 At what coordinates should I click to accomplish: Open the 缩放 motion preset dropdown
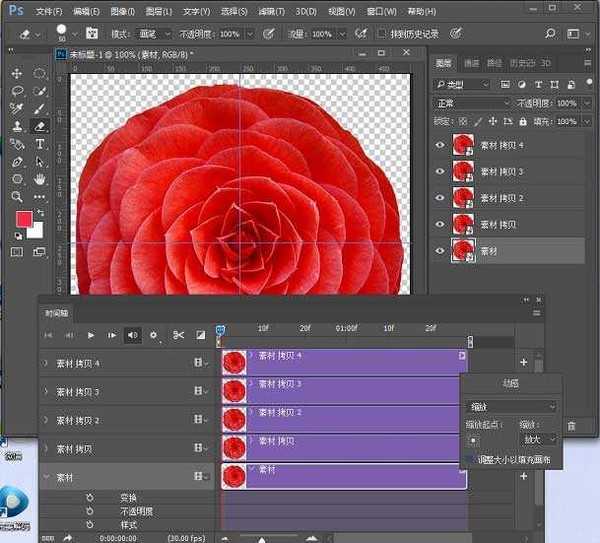(x=511, y=407)
